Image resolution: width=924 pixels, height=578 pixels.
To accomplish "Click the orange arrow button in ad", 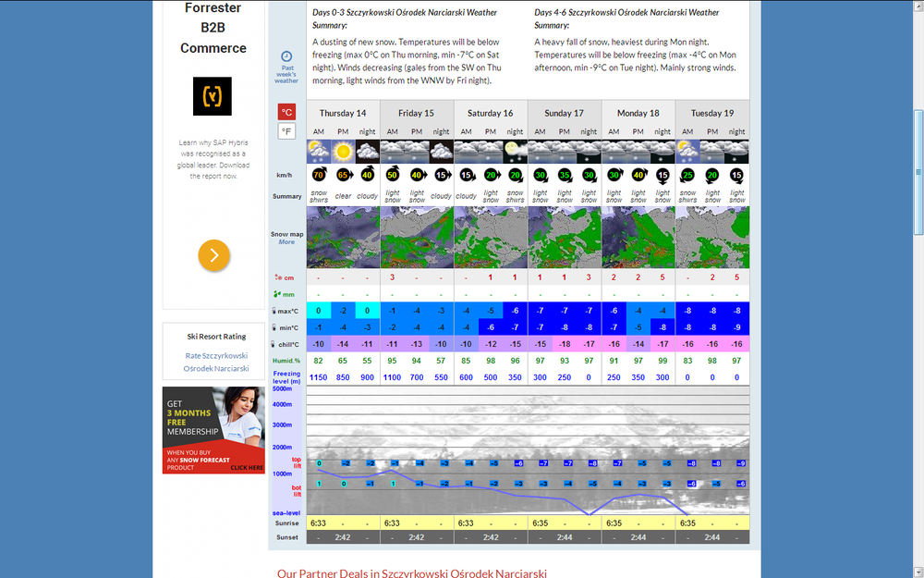I will [x=214, y=255].
